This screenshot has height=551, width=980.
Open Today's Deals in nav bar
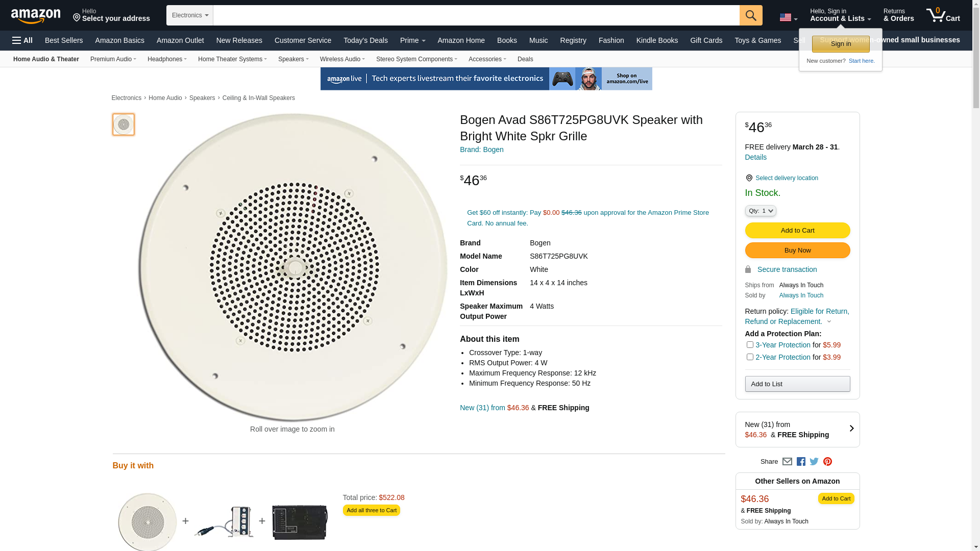[365, 40]
